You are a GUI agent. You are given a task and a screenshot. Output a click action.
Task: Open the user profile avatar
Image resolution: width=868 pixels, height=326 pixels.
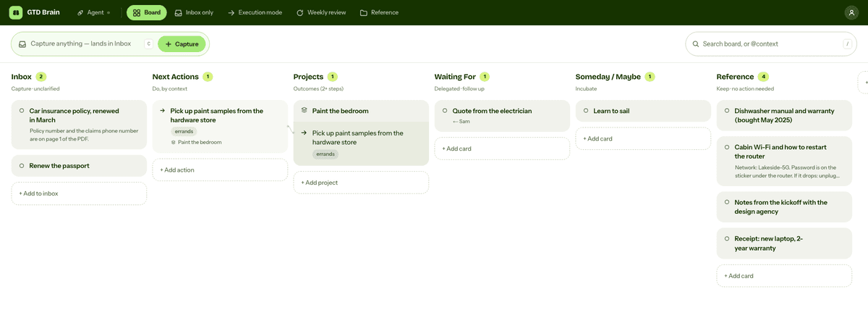tap(851, 12)
